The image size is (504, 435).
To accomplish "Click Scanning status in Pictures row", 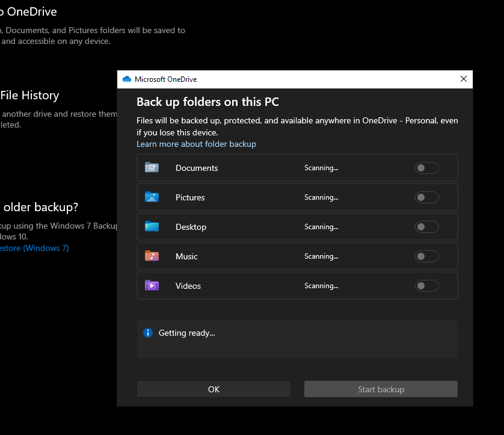I will (x=321, y=197).
